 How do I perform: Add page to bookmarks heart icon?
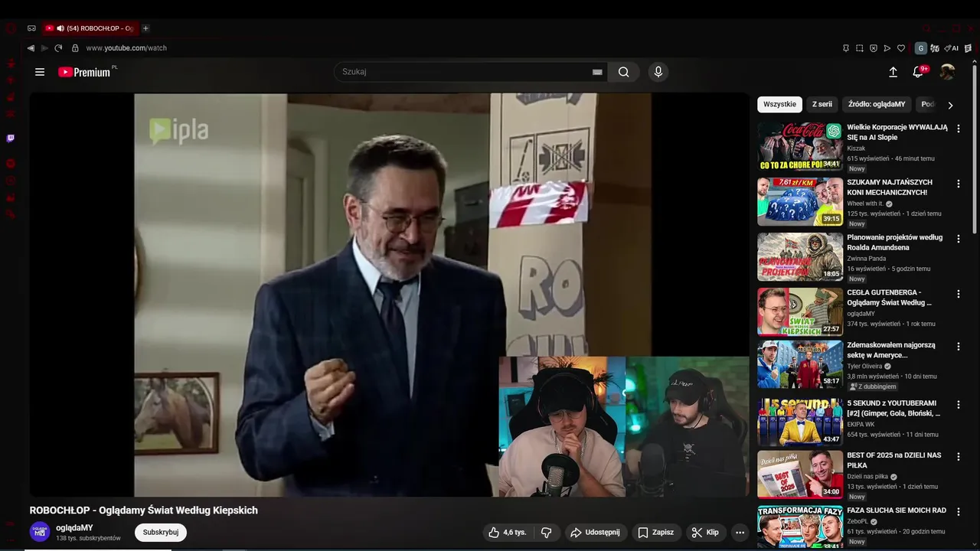[901, 48]
